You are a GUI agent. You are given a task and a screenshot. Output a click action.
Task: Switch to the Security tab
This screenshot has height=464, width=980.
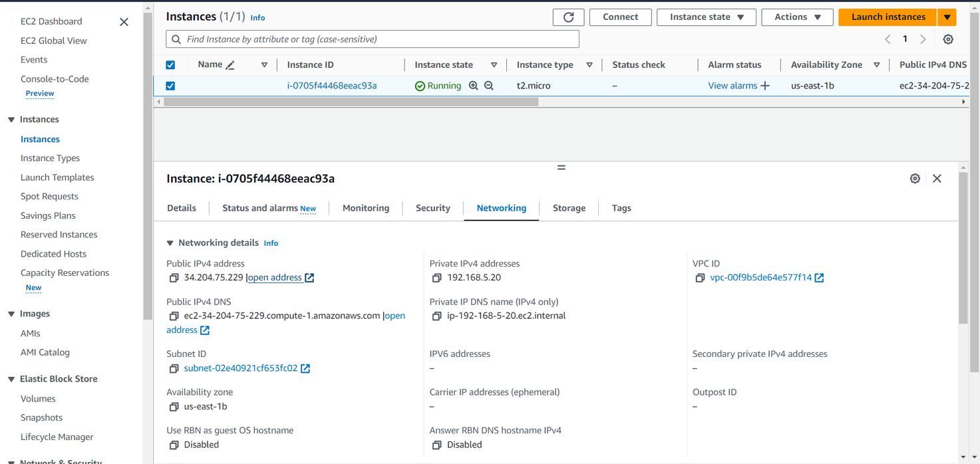coord(432,208)
